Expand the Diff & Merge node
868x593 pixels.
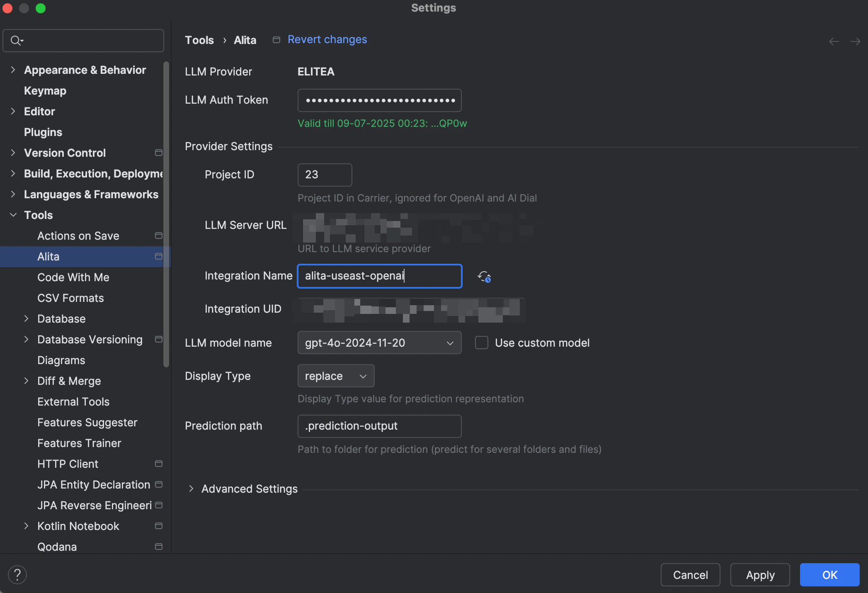tap(26, 381)
